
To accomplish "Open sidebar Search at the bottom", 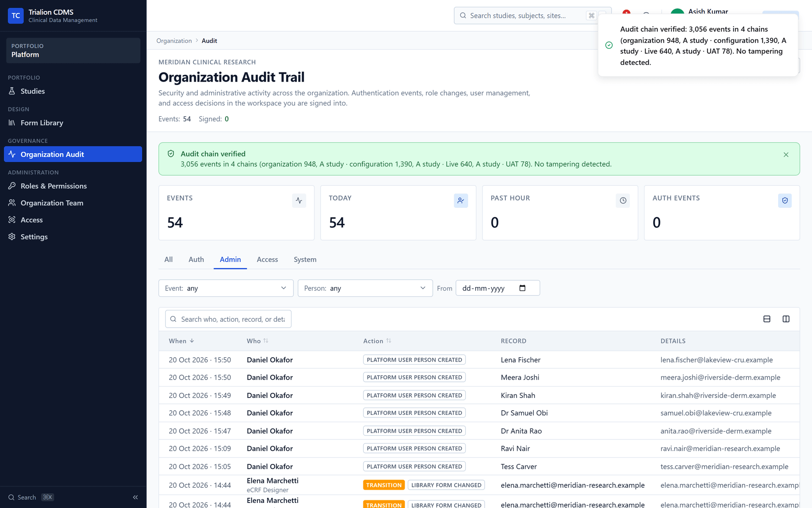I will pyautogui.click(x=31, y=497).
